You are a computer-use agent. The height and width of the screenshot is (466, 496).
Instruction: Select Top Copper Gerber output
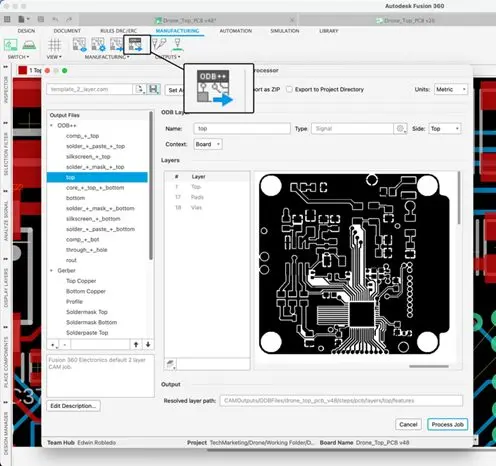(x=81, y=281)
